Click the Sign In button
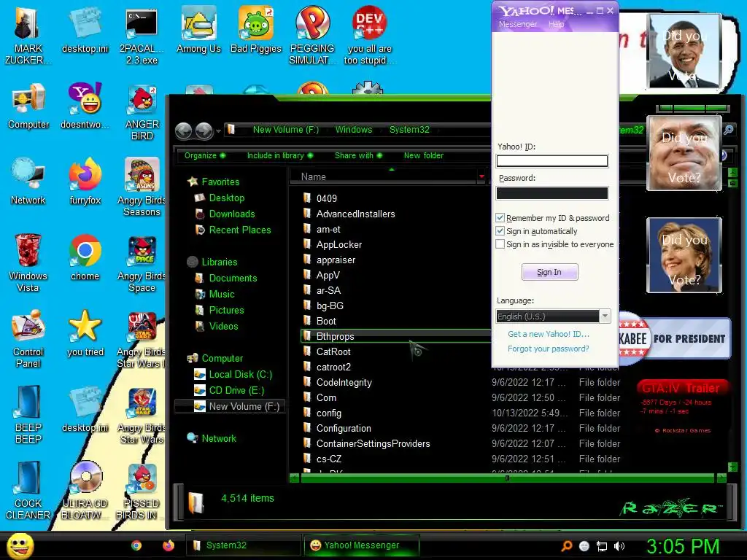This screenshot has height=560, width=747. point(549,272)
